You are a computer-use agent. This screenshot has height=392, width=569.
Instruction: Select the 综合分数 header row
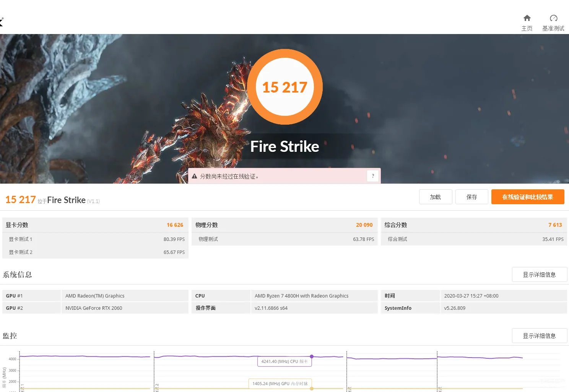[x=474, y=225]
